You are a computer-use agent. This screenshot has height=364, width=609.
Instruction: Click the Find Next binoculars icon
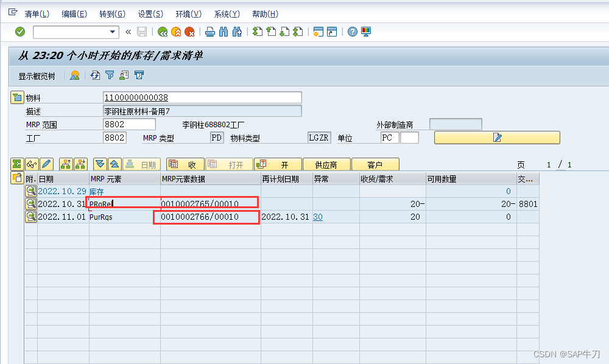tap(237, 32)
